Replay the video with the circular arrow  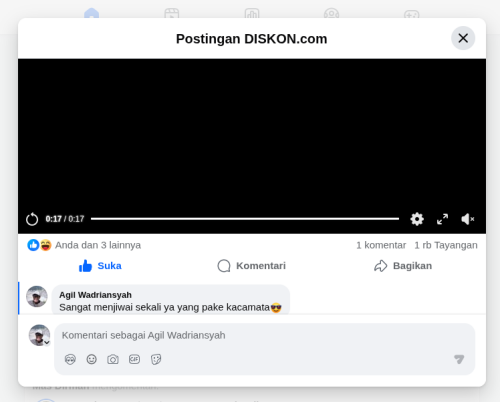coord(32,219)
